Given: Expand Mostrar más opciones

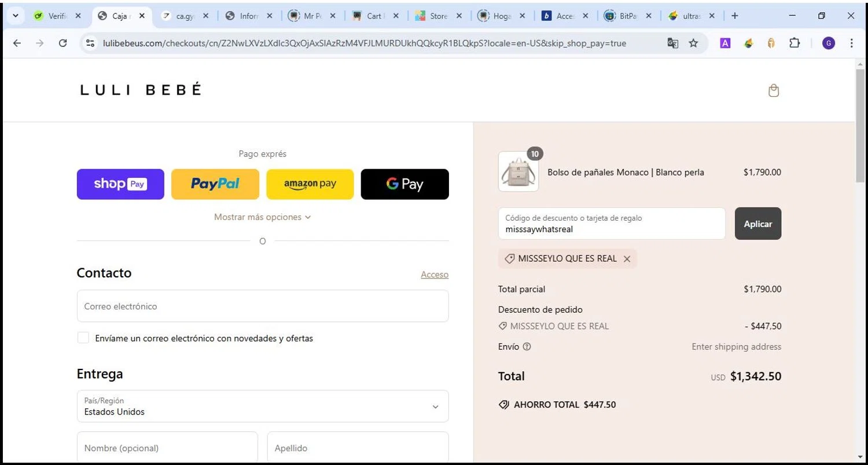Looking at the screenshot, I should point(262,217).
